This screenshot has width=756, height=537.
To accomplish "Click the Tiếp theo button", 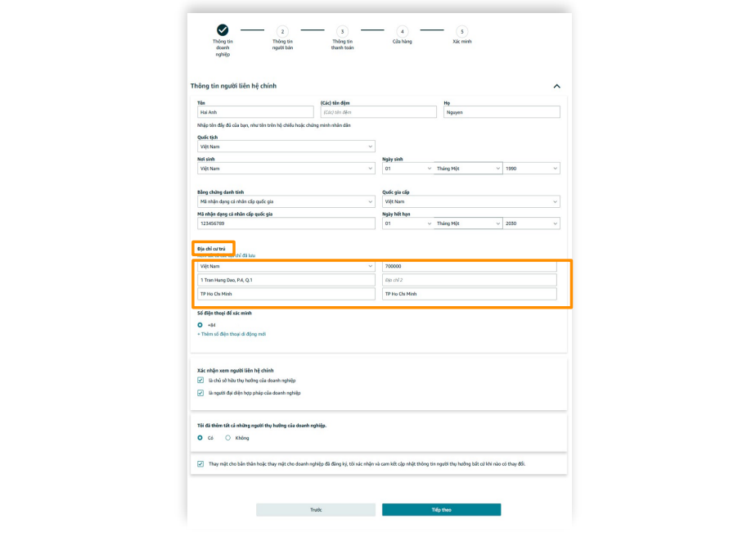I will click(x=441, y=510).
